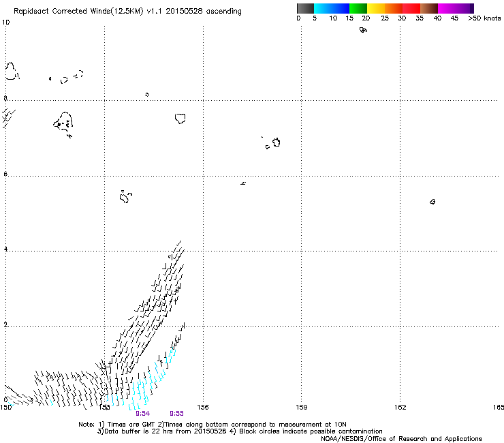This screenshot has height=443, width=504.
Task: Click the cyan 5-10 knots legend color
Action: (x=322, y=8)
